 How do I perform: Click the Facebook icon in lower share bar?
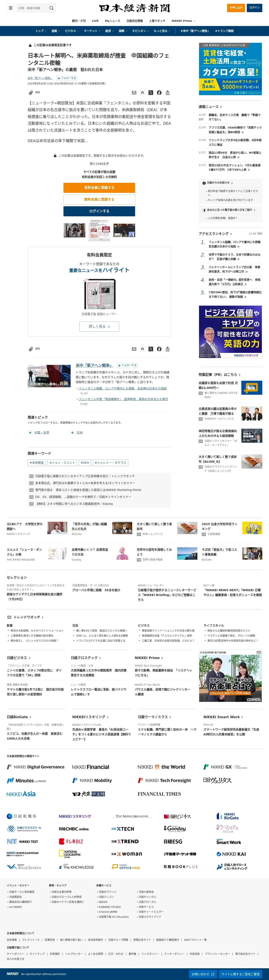pyautogui.click(x=159, y=349)
